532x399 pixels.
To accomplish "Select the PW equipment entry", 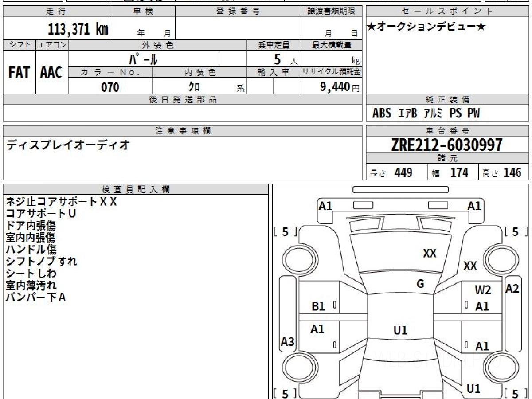I will [x=473, y=113].
